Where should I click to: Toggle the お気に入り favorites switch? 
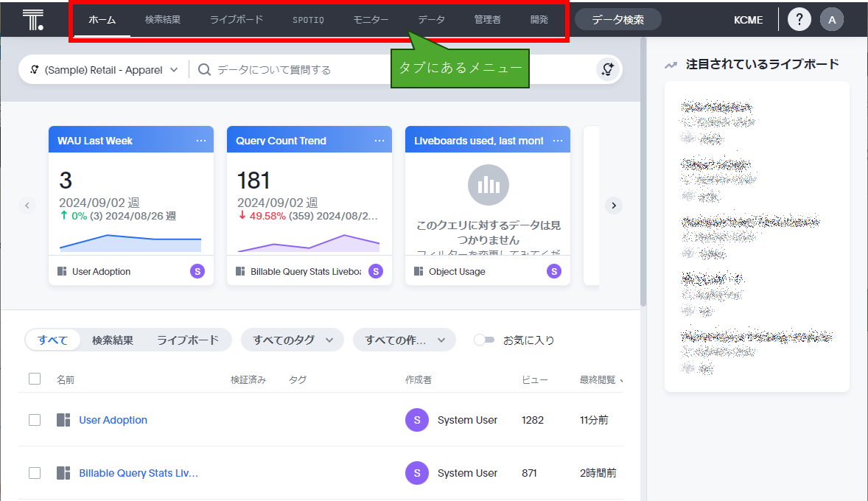[x=484, y=340]
